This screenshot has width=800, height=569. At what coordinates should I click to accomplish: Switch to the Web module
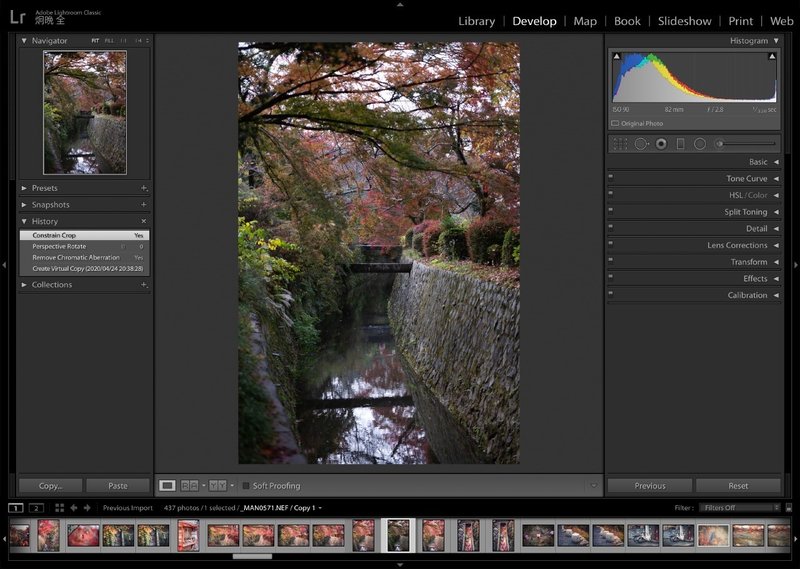[781, 21]
